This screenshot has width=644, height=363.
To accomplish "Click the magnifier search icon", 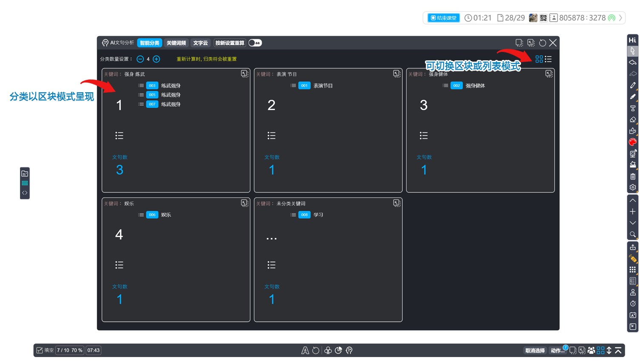I will 633,234.
